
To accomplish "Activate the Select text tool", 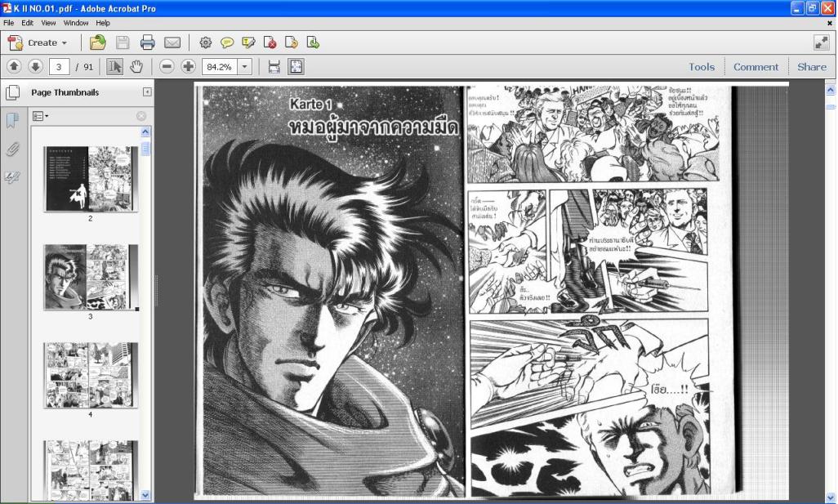I will (114, 67).
